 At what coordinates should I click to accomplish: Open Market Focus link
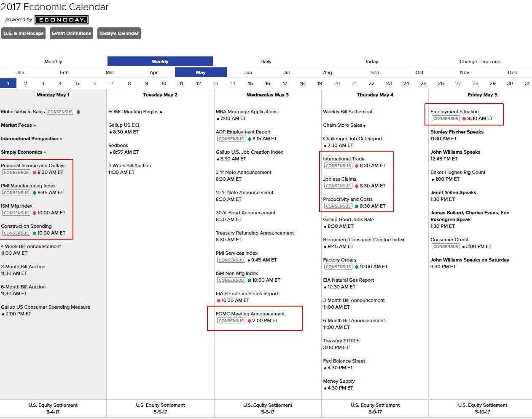[18, 125]
